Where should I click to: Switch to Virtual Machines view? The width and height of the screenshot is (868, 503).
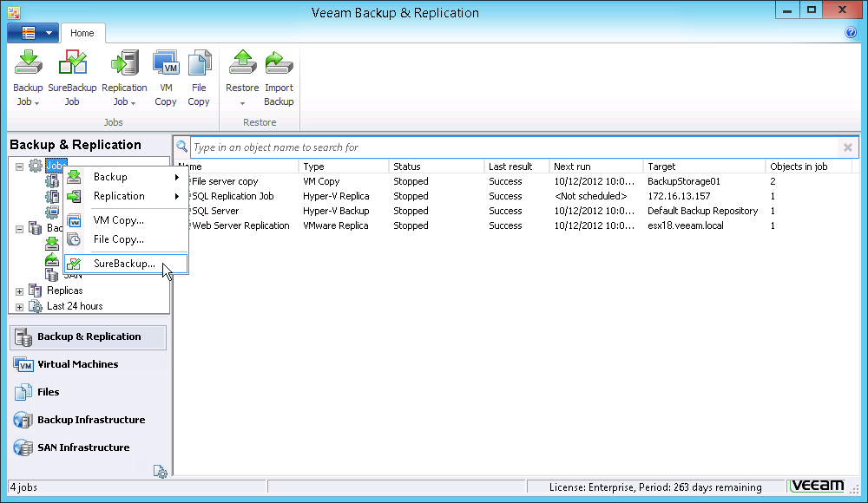pos(88,364)
